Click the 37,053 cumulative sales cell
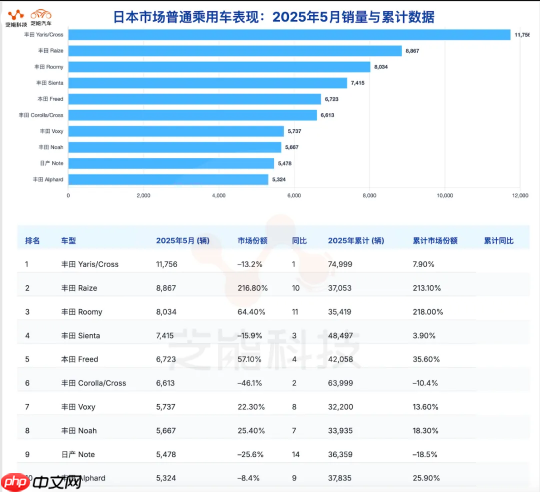The image size is (540, 492). click(x=340, y=288)
